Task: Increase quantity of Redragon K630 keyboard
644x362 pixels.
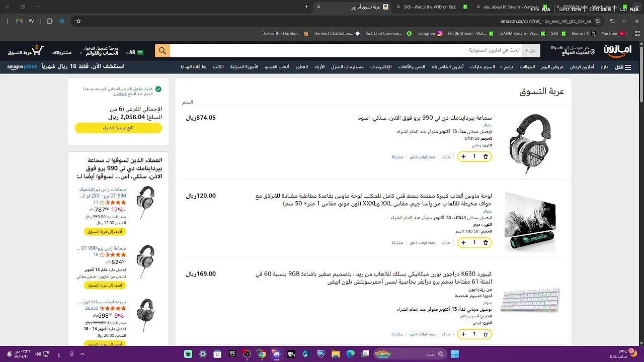Action: coord(463,334)
